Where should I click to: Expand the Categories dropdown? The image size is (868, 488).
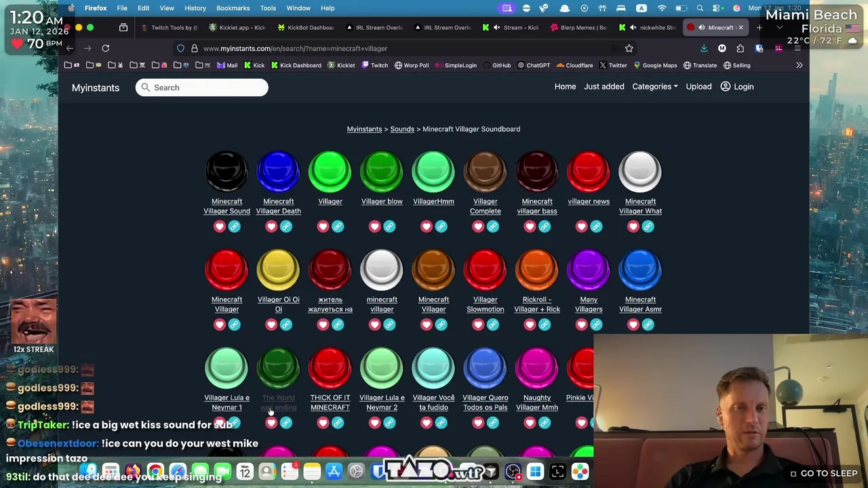point(655,87)
